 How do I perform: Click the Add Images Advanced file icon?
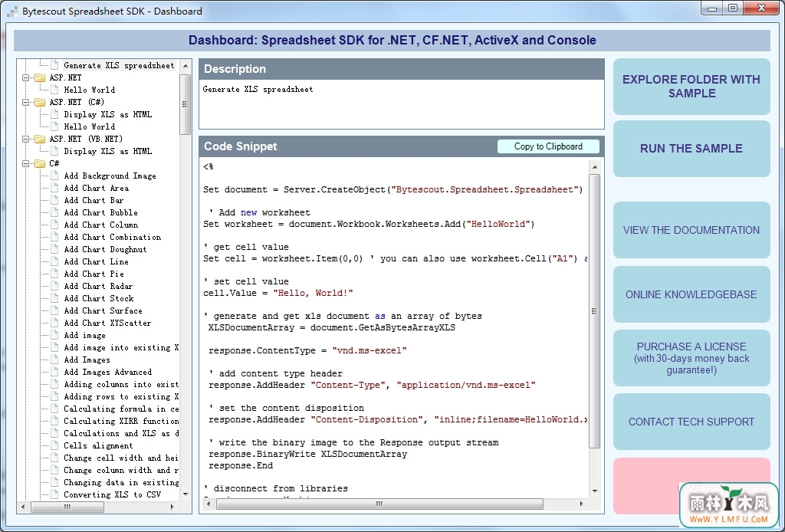[x=54, y=372]
